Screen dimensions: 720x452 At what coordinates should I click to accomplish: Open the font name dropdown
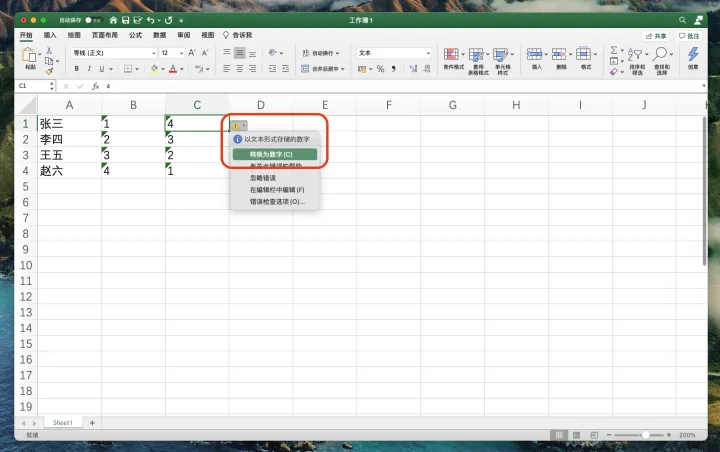pyautogui.click(x=153, y=53)
